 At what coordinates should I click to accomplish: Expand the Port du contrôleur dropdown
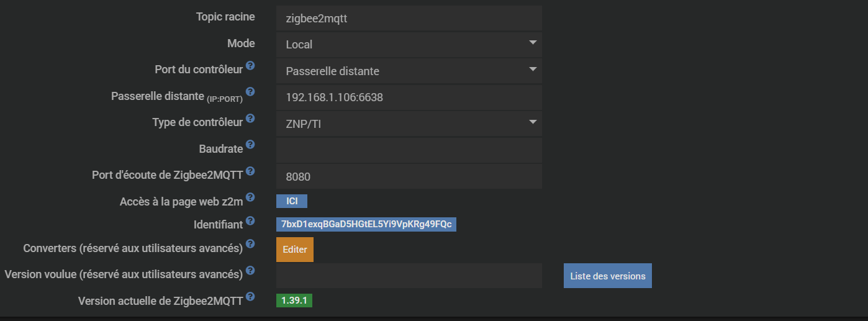coord(409,71)
